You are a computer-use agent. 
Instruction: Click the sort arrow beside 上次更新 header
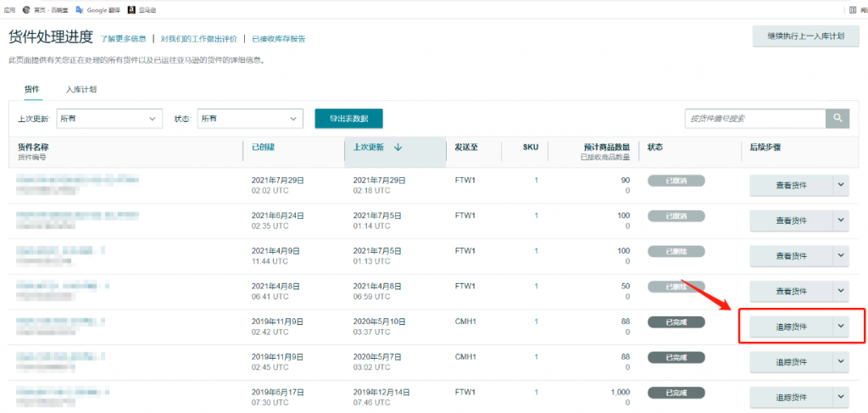pos(398,148)
